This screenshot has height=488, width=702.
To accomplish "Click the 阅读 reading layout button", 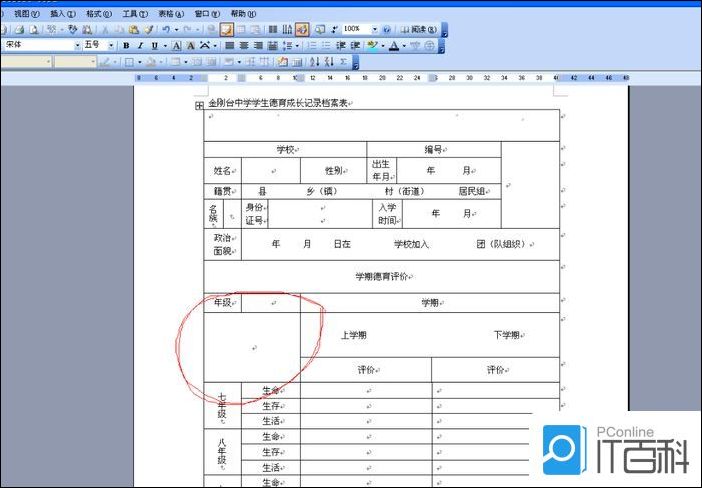I will click(x=418, y=30).
